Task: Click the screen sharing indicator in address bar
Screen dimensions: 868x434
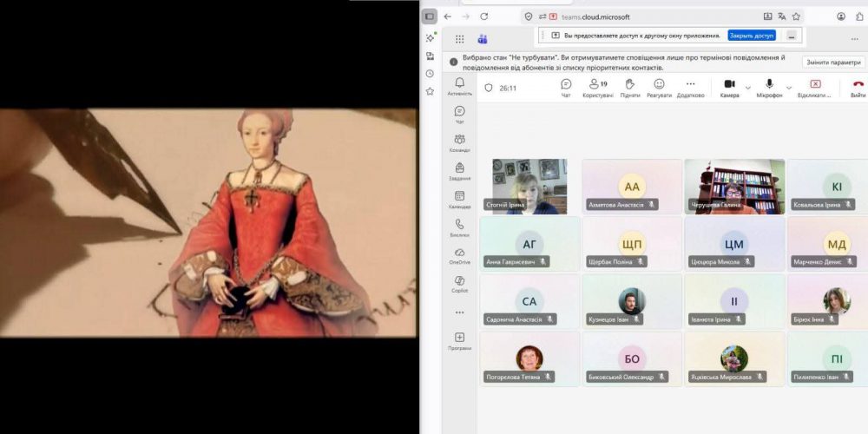Action: coord(553,16)
